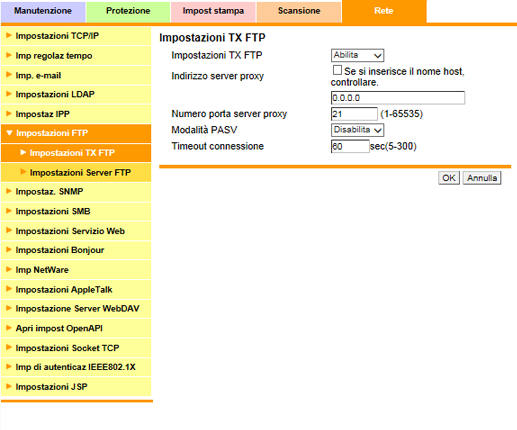Open Impostazioni Server FTP submenu item
Viewport: 517px width, 430px height.
point(76,173)
